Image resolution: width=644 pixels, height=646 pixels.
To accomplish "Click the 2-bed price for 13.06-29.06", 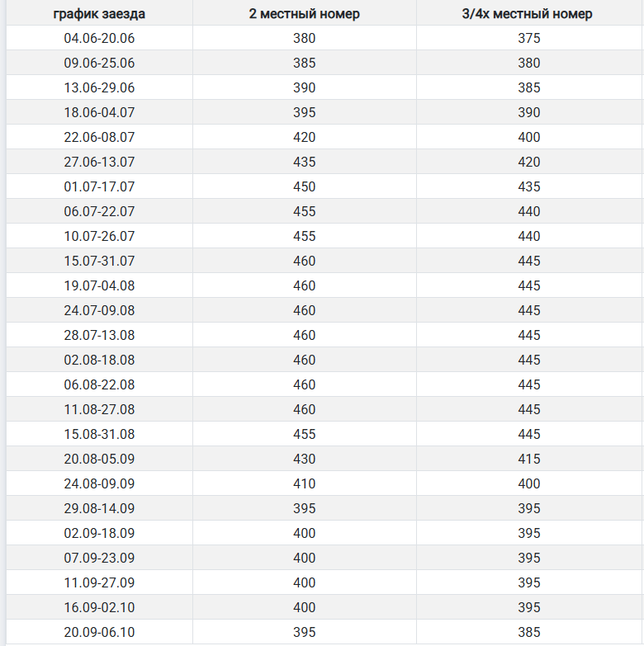I will coord(304,87).
